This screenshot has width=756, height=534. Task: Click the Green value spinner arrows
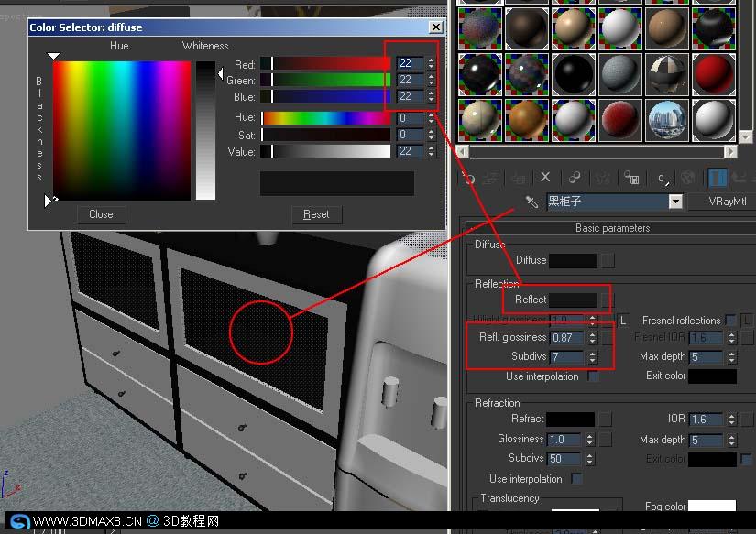tap(431, 80)
